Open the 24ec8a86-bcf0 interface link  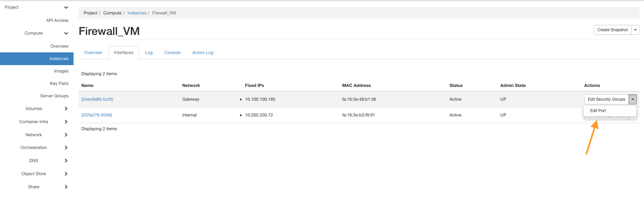pyautogui.click(x=97, y=99)
